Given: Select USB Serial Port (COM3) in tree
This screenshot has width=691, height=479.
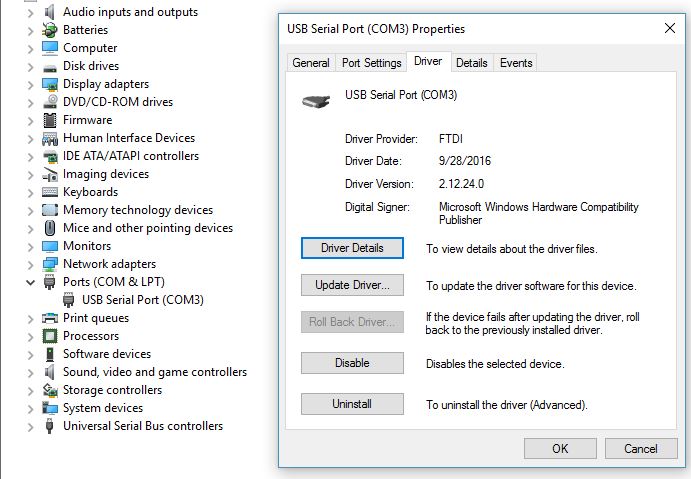Looking at the screenshot, I should [143, 300].
